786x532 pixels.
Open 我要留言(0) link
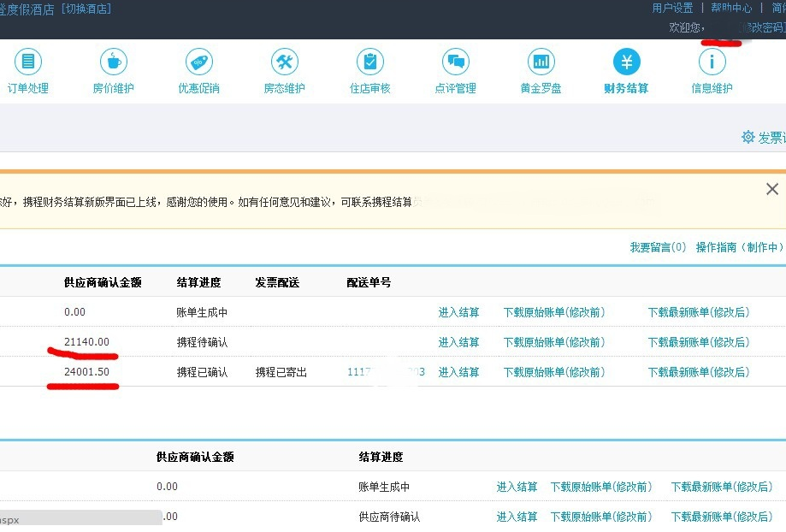[658, 247]
